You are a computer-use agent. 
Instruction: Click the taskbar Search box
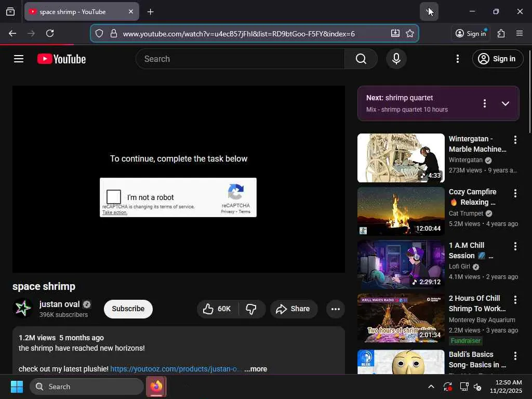point(87,387)
